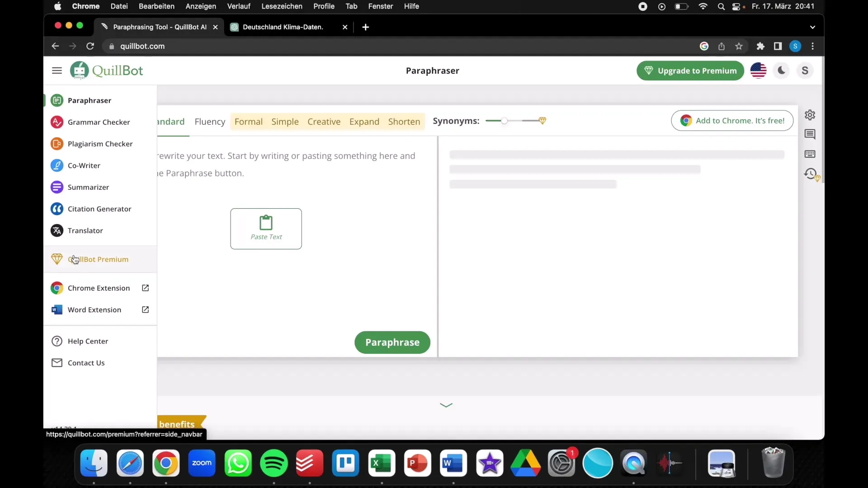Expand the scroll down chevron

(447, 405)
